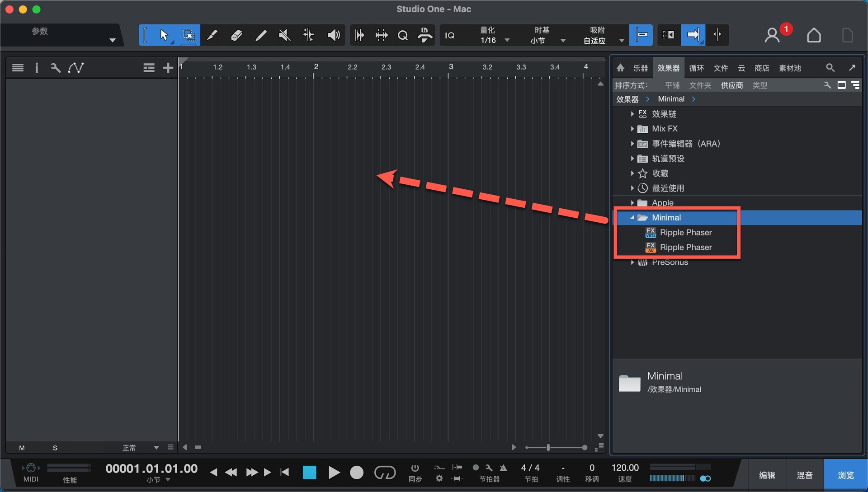Toggle global Mute M button
This screenshot has height=492, width=868.
pos(22,448)
